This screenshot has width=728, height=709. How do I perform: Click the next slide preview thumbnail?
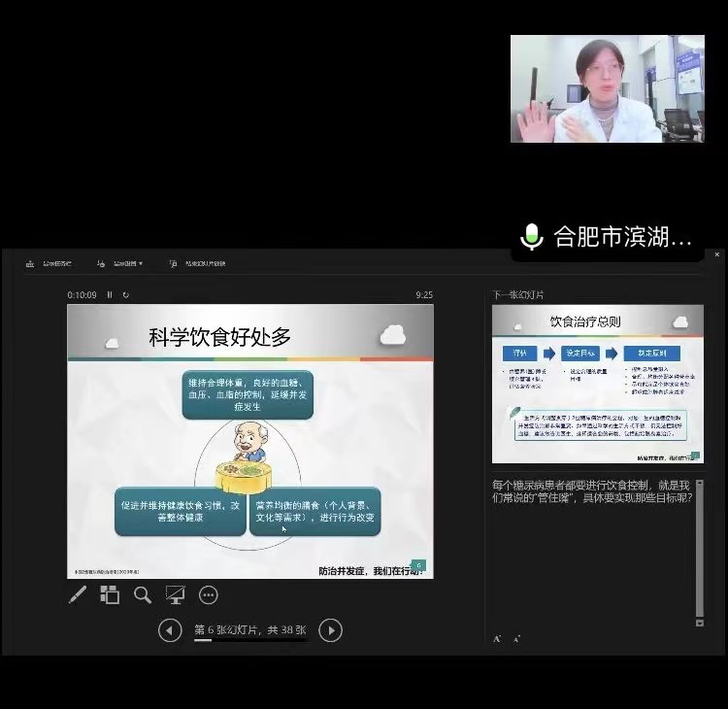pyautogui.click(x=597, y=384)
